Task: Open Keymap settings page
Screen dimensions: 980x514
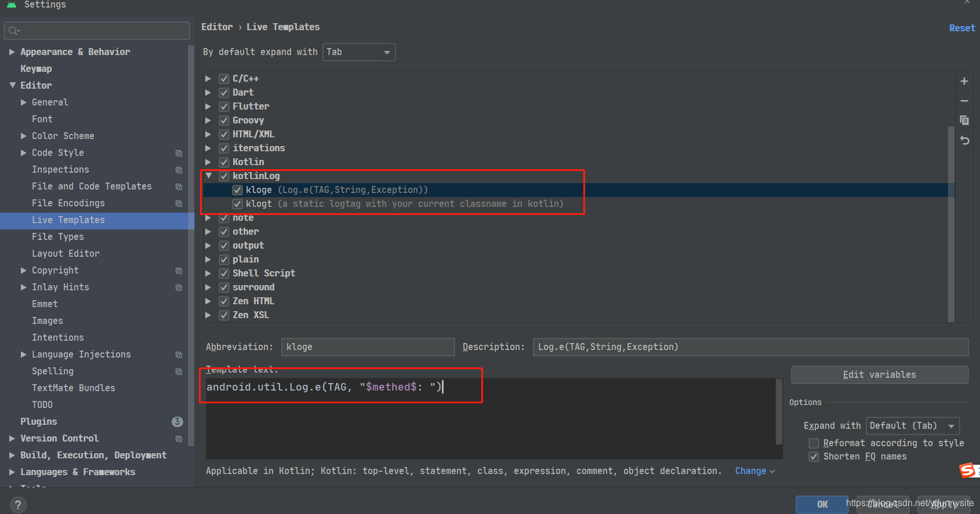Action: 36,69
